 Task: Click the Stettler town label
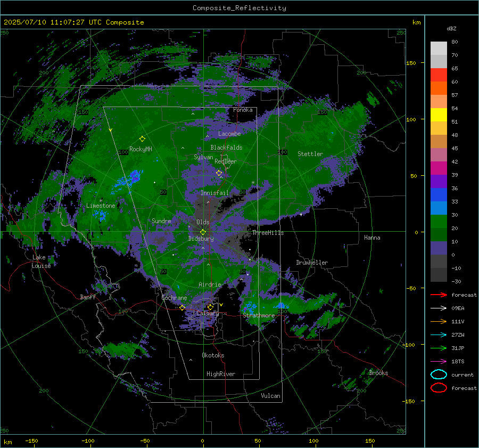[310, 154]
